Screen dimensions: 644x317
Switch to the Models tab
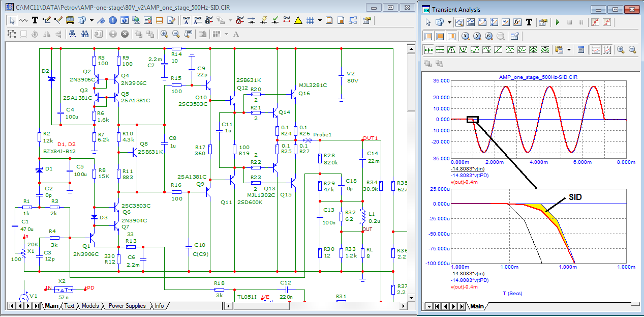(x=90, y=306)
